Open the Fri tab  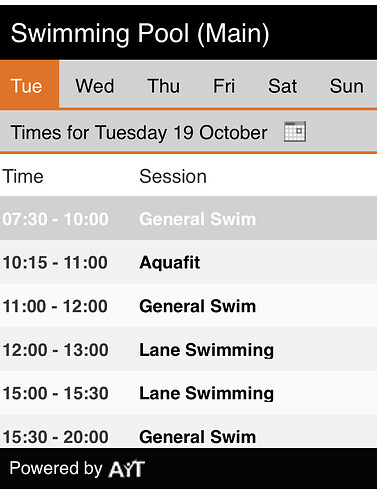point(224,86)
